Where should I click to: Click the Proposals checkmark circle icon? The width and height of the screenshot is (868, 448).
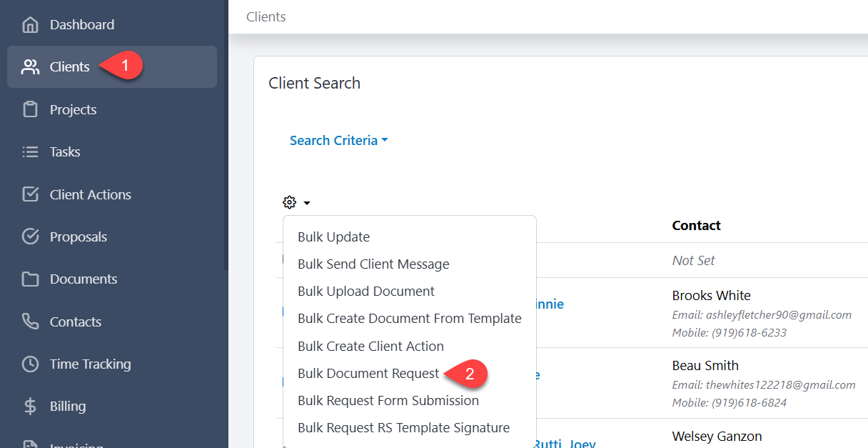[30, 237]
